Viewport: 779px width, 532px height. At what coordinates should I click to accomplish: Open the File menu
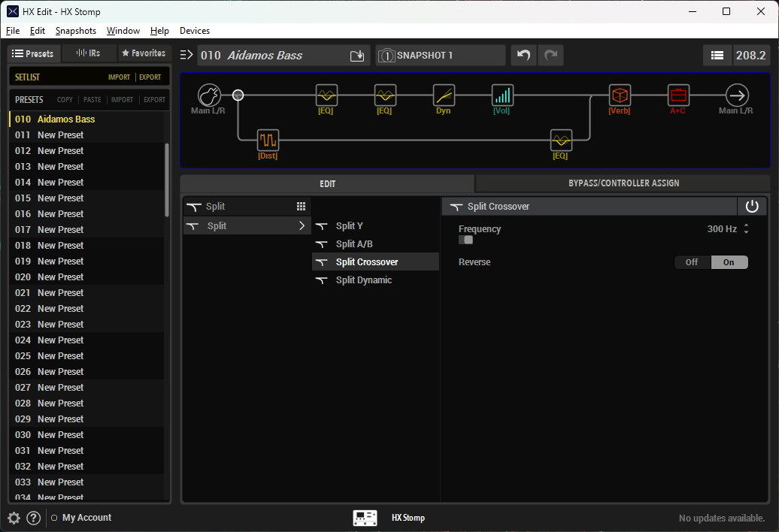point(13,31)
